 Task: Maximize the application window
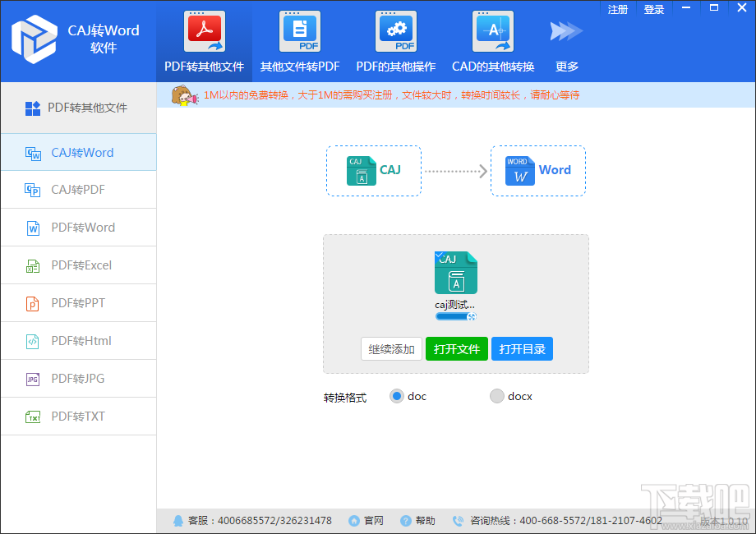[x=714, y=8]
